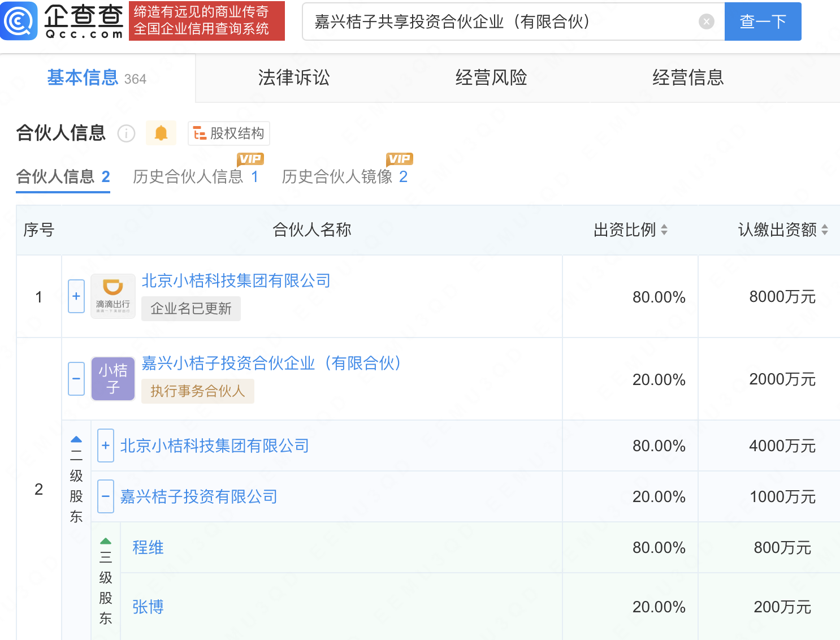Screen dimensions: 840x640
Task: Expand second-level 北京小桔科技集团有限公司 shareholder
Action: pyautogui.click(x=106, y=446)
